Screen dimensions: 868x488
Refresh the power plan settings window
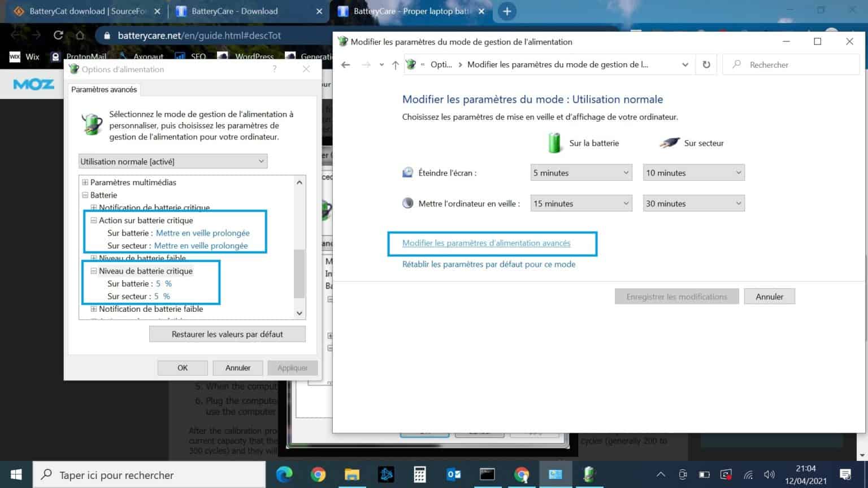pos(706,64)
